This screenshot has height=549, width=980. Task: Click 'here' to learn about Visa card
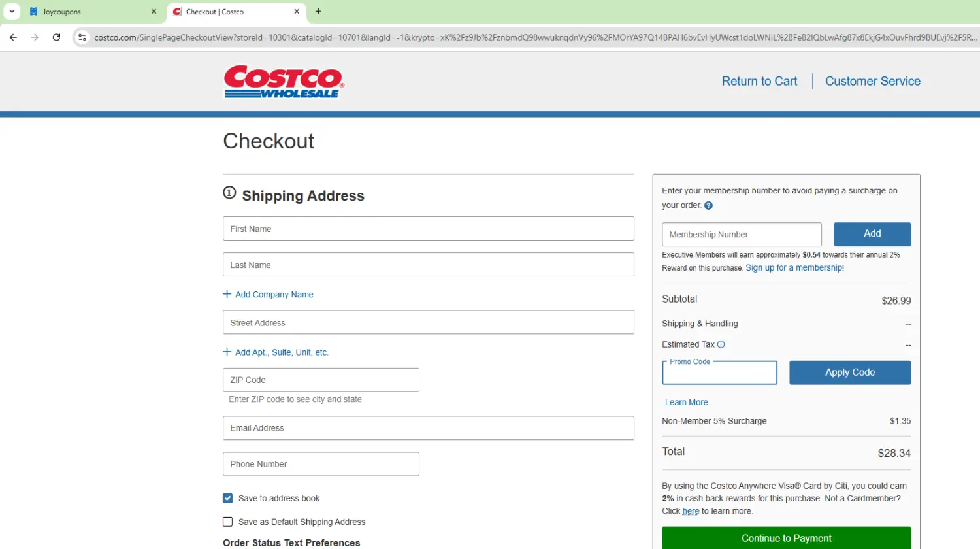tap(691, 511)
